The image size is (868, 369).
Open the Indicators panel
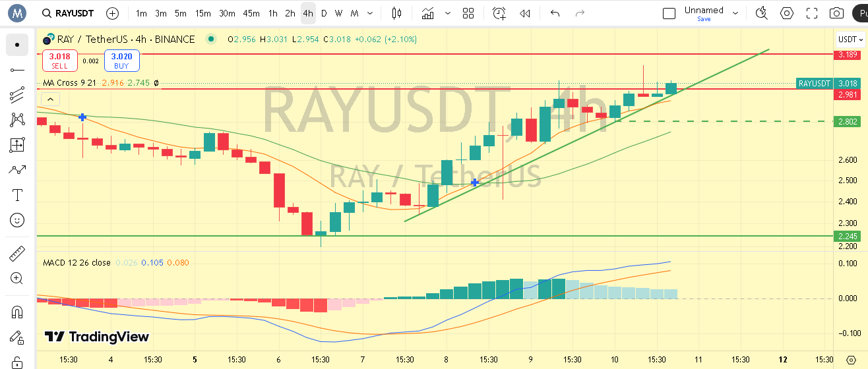(x=428, y=13)
